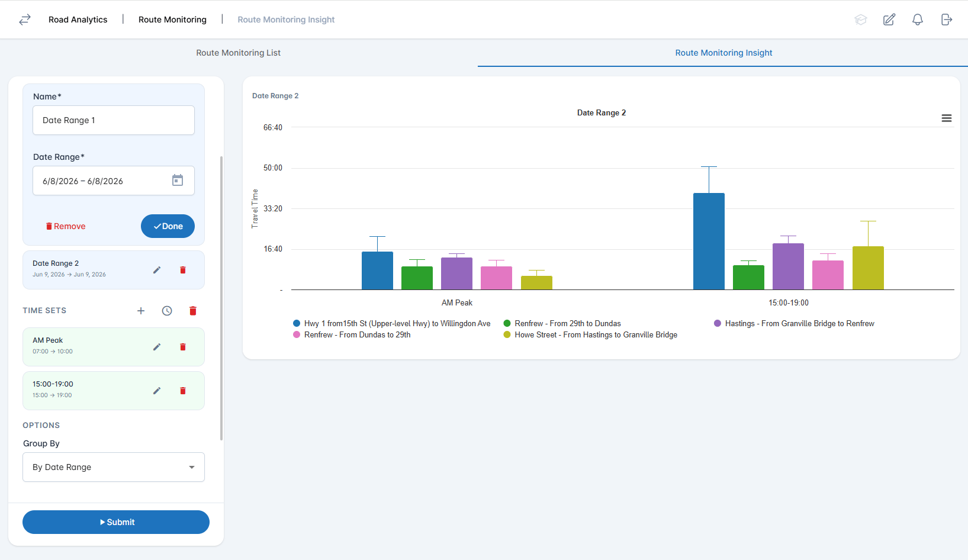968x560 pixels.
Task: Click the 15:00-19:00 x-axis label
Action: tap(789, 302)
